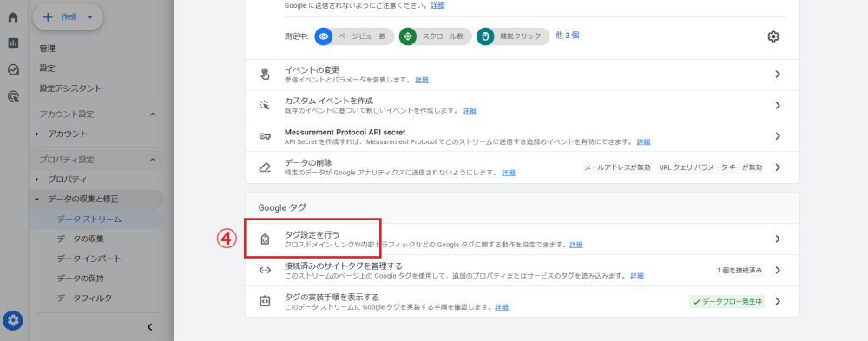The width and height of the screenshot is (868, 341).
Task: Open イベントの変更 row chevron
Action: point(778,74)
